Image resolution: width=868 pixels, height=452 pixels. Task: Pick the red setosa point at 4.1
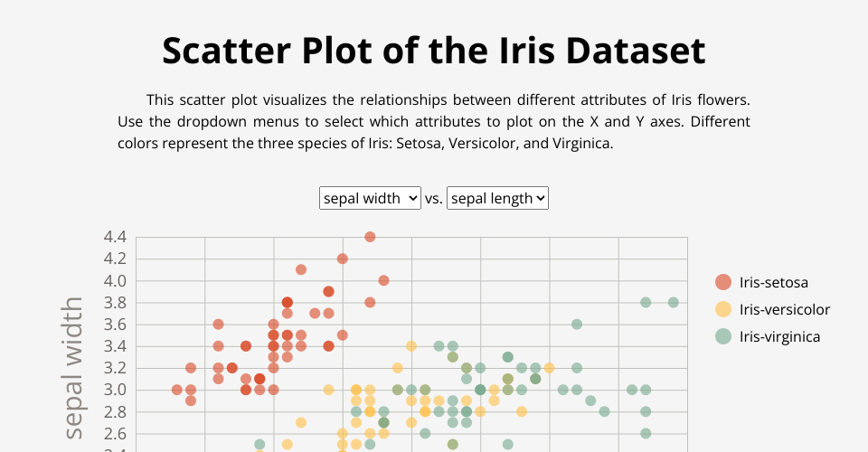tap(301, 269)
